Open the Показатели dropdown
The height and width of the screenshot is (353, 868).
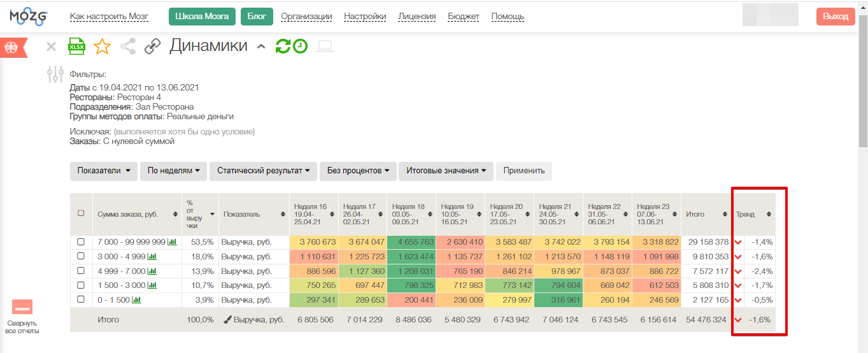click(103, 171)
